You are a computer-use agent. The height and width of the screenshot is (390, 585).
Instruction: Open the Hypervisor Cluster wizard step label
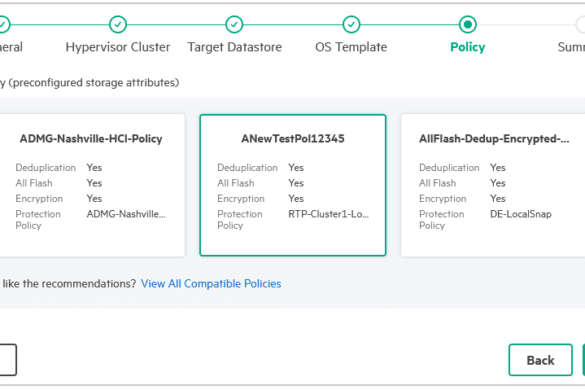pyautogui.click(x=118, y=47)
